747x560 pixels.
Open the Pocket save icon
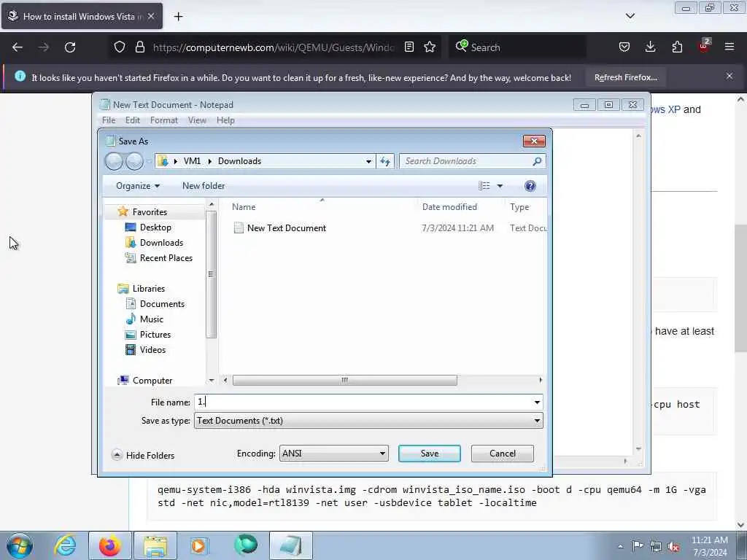[x=624, y=47]
